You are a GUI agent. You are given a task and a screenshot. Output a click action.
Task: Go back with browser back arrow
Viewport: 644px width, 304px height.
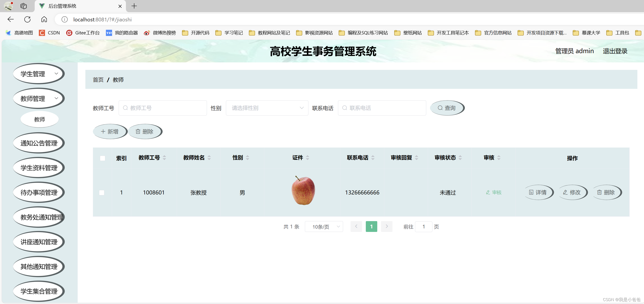[x=11, y=19]
